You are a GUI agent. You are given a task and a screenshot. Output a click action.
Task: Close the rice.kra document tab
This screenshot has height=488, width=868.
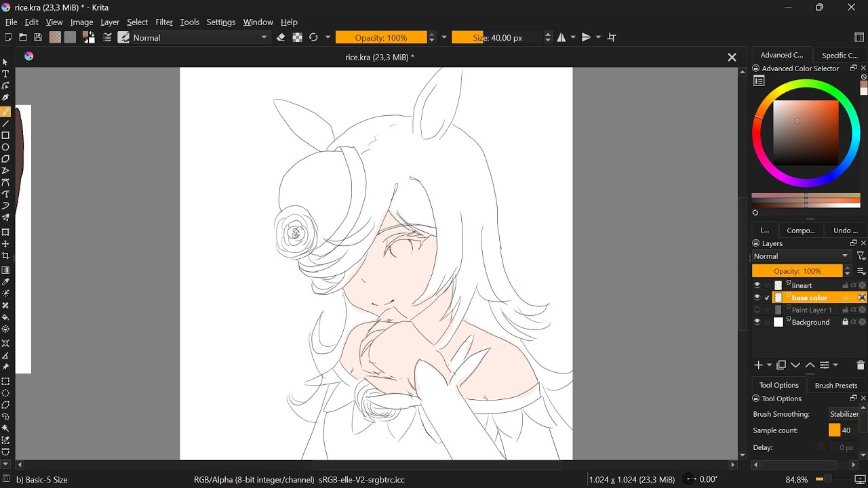[x=732, y=58]
